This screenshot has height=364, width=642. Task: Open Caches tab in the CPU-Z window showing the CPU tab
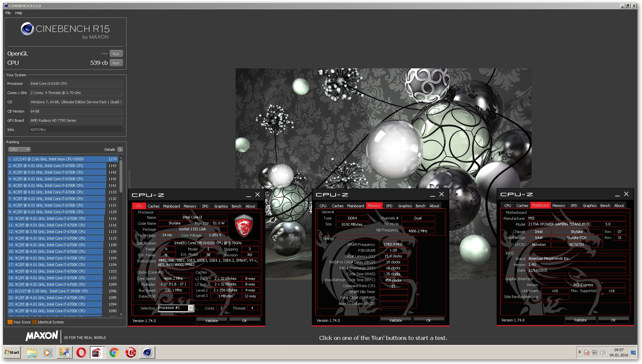(154, 206)
